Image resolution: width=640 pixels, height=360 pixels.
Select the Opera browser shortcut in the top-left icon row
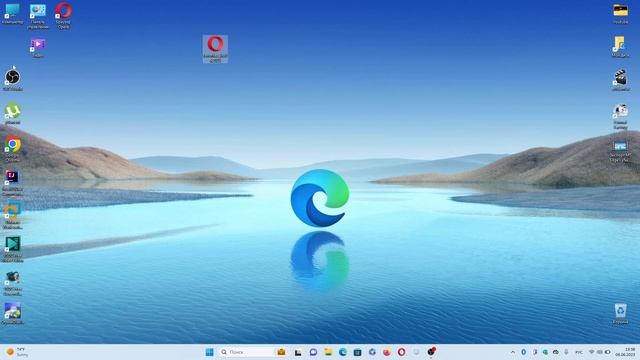point(63,16)
